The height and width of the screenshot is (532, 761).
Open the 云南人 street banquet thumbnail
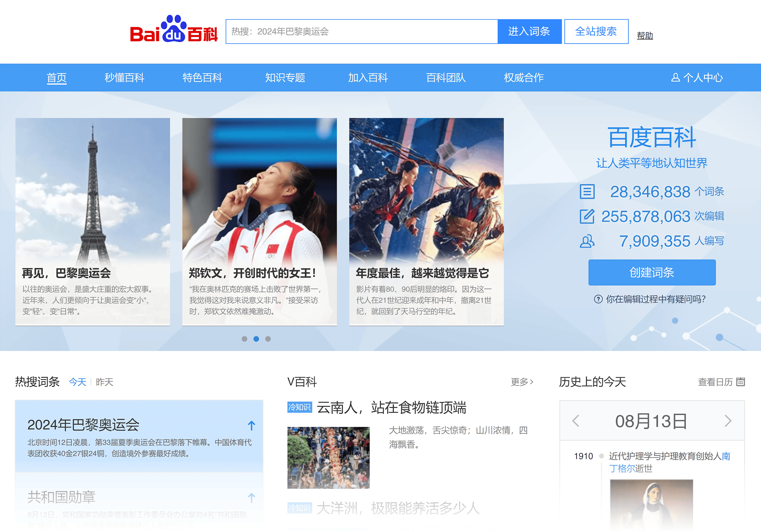[x=328, y=457]
